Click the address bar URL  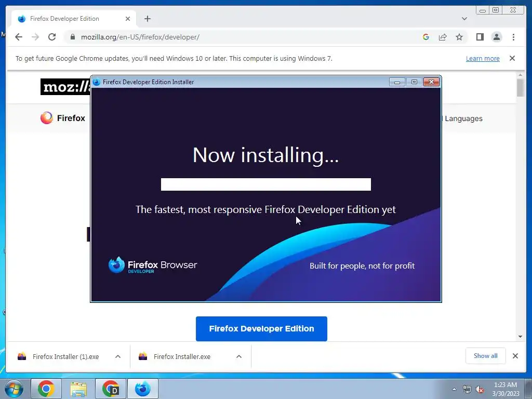[x=140, y=37]
